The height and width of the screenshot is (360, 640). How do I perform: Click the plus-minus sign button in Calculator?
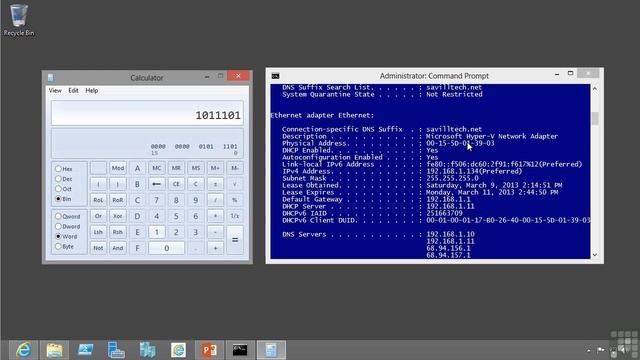point(215,184)
